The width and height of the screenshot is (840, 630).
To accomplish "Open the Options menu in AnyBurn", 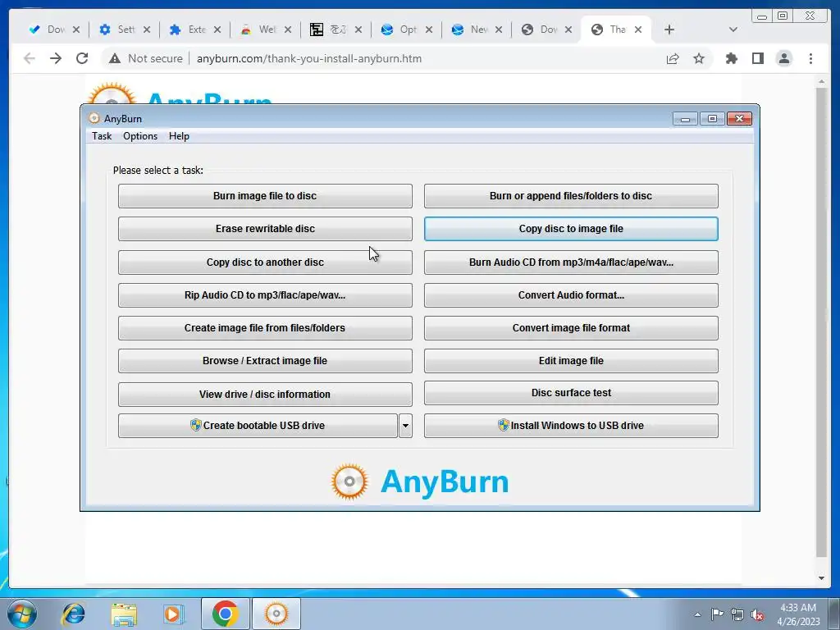I will [x=140, y=136].
